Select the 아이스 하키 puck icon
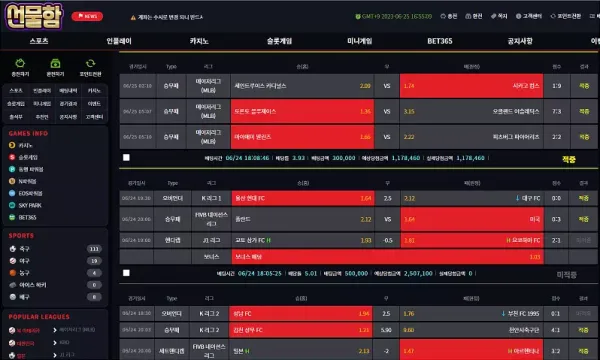Image resolution: width=600 pixels, height=360 pixels. click(x=13, y=285)
